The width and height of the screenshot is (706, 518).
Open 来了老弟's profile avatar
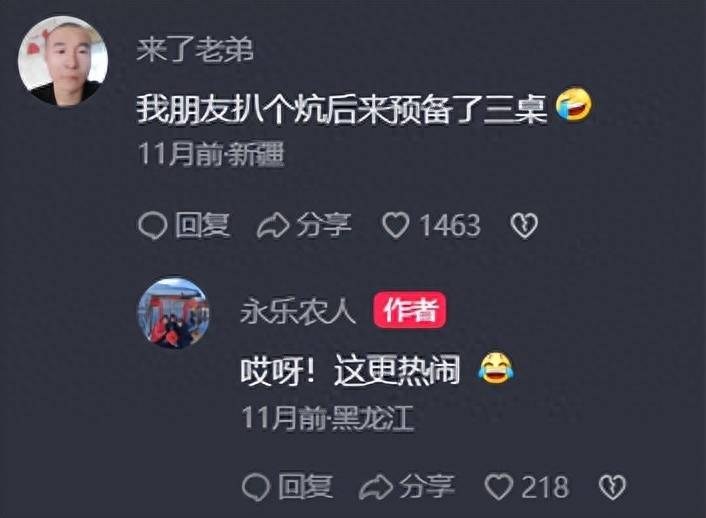63,61
